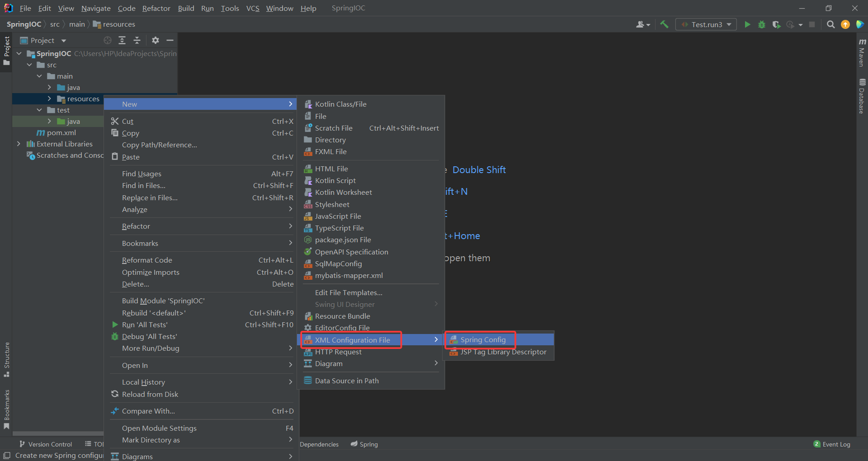868x461 pixels.
Task: Open Project view mode dropdown arrow
Action: click(x=64, y=41)
